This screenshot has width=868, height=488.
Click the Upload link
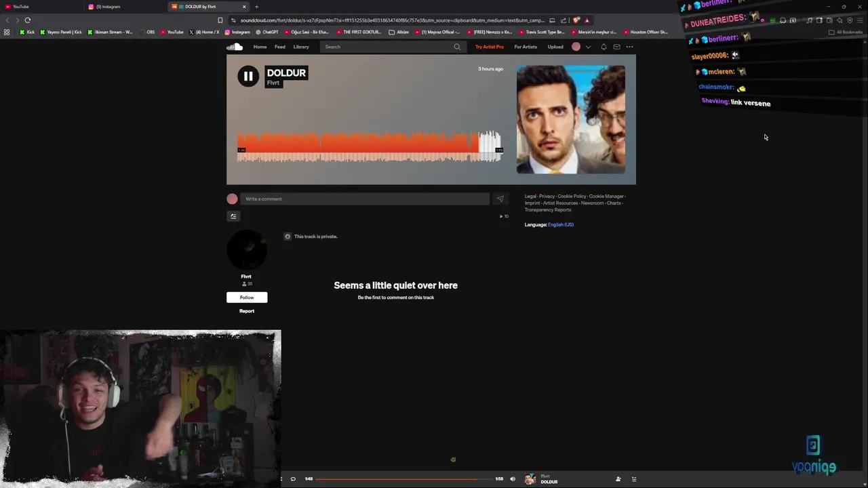555,47
